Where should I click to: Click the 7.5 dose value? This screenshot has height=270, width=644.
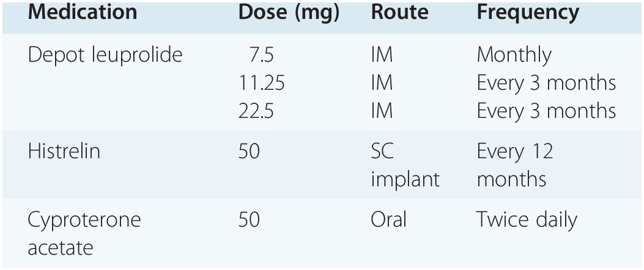tap(261, 55)
